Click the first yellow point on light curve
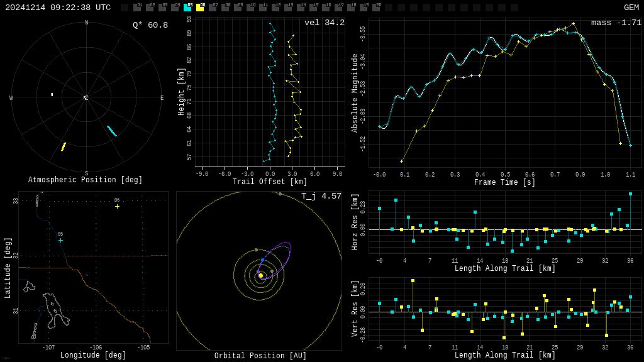The image size is (644, 362). click(x=401, y=161)
